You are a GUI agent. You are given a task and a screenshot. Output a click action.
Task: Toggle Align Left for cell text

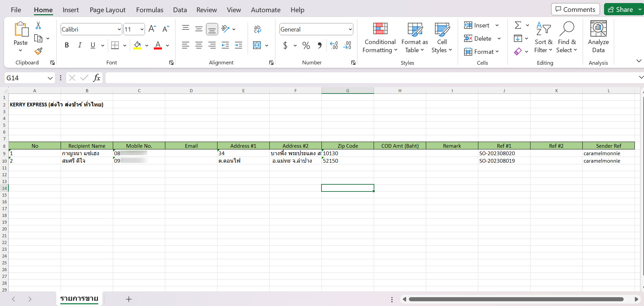point(186,45)
